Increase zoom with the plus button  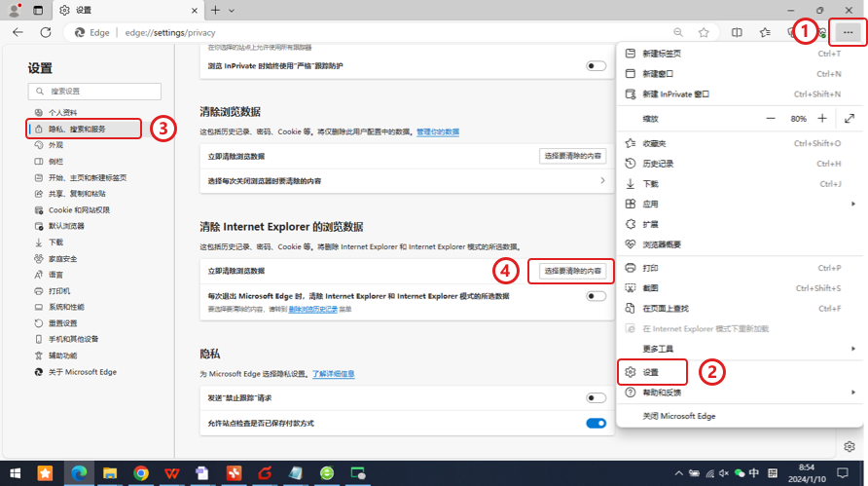point(822,119)
